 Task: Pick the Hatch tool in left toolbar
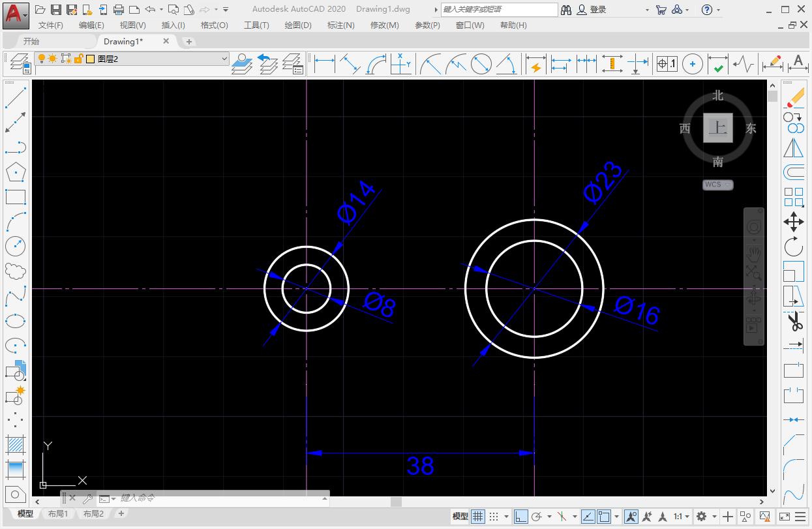point(16,444)
